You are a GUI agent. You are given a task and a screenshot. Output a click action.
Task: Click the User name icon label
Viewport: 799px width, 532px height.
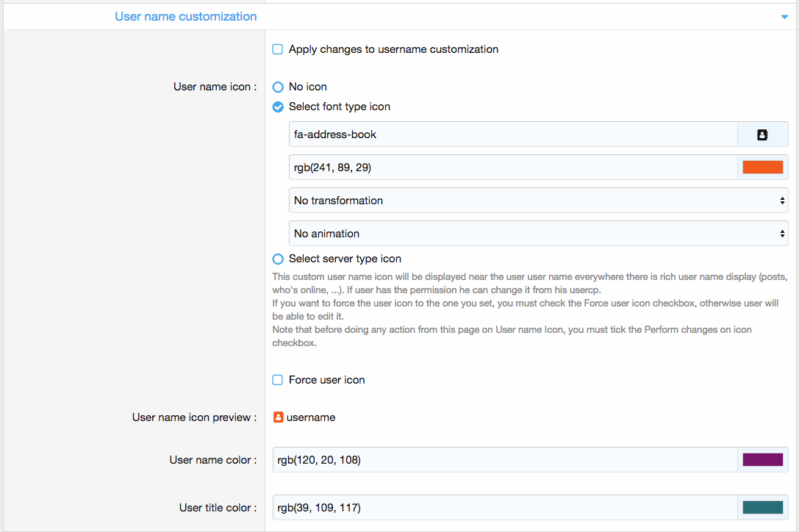(x=215, y=87)
